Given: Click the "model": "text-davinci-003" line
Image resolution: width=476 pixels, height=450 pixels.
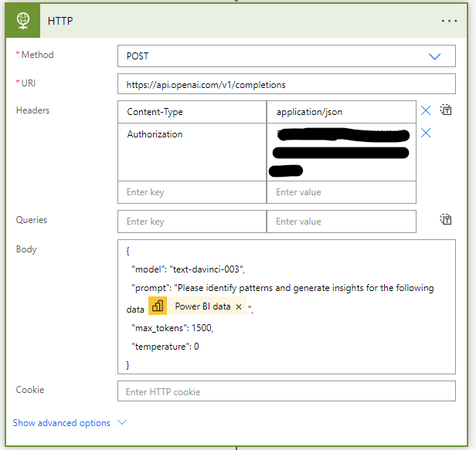Looking at the screenshot, I should [189, 269].
